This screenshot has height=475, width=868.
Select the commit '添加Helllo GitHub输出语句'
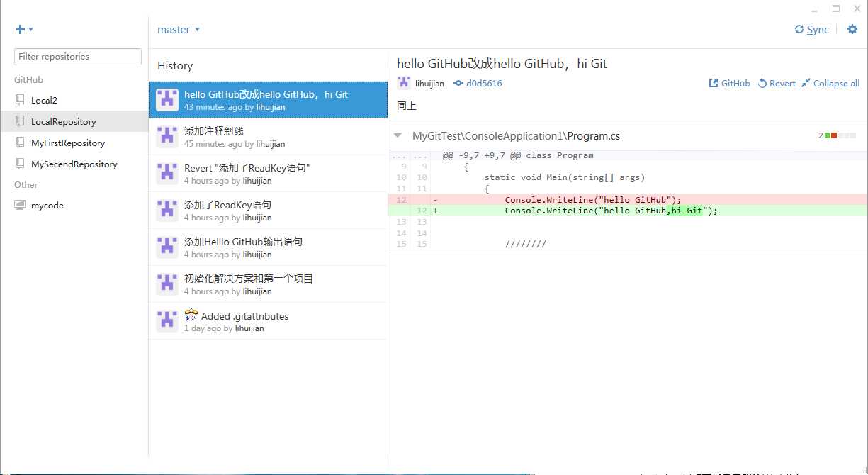pyautogui.click(x=269, y=247)
